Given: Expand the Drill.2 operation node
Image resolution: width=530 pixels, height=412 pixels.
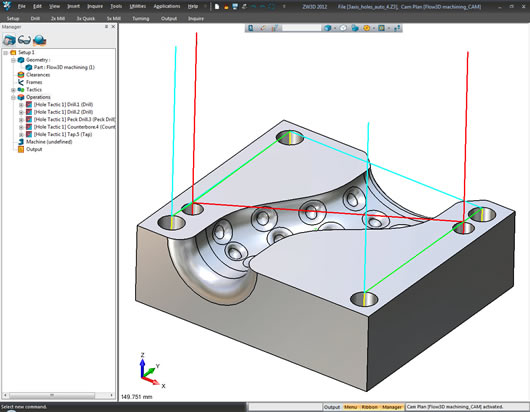Looking at the screenshot, I should click(x=21, y=112).
